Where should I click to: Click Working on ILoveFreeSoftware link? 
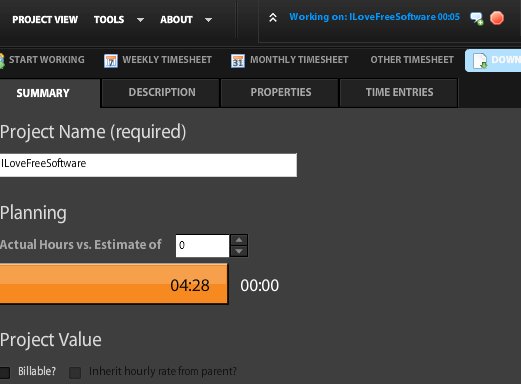[374, 17]
